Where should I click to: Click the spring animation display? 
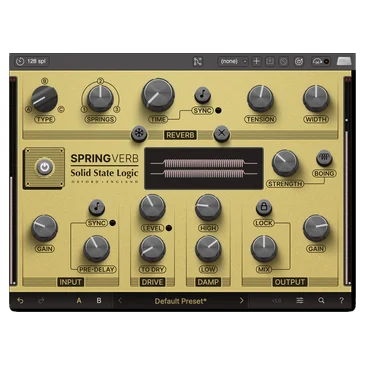coord(204,168)
